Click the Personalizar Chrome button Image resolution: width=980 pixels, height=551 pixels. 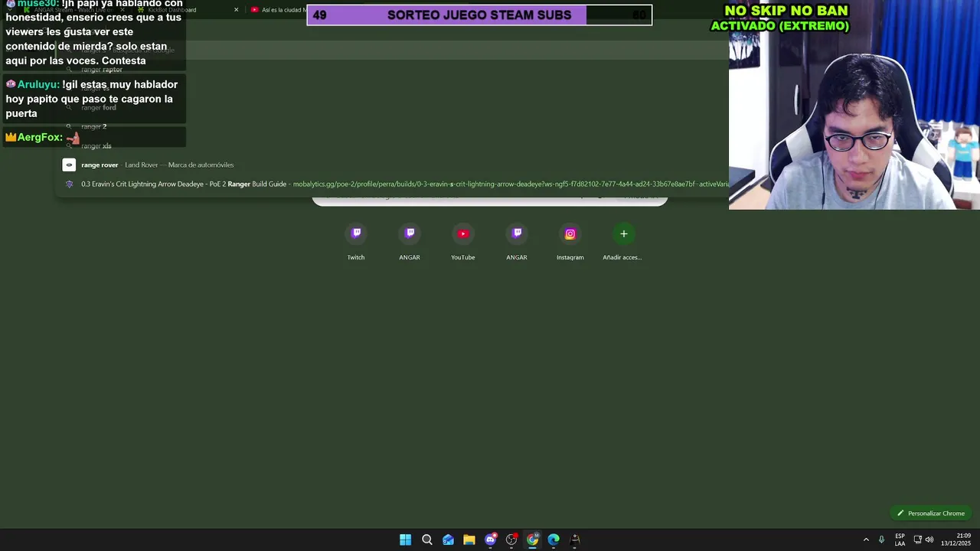tap(931, 514)
